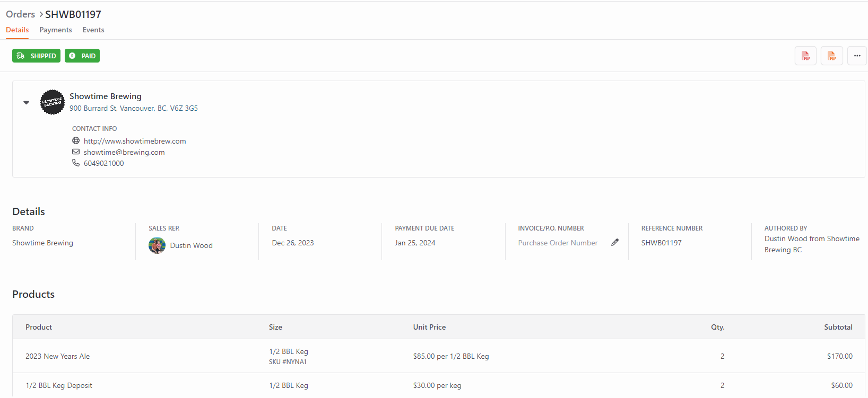
Task: Click the showtime@brewing.com email address
Action: point(124,152)
